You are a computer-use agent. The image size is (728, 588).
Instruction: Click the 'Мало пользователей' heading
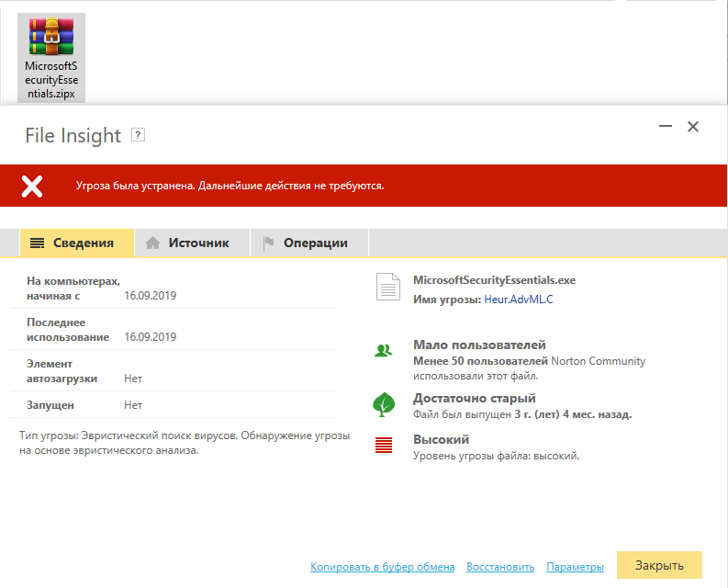479,345
